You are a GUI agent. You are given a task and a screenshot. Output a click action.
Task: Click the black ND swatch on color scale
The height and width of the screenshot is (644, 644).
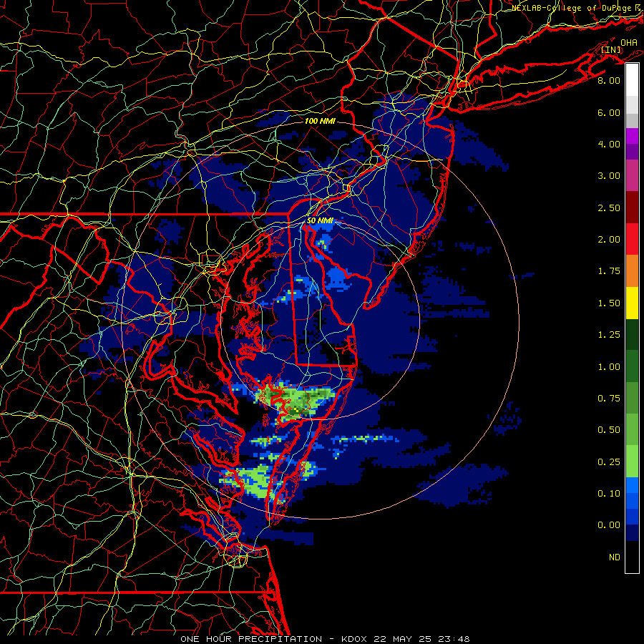(632, 557)
